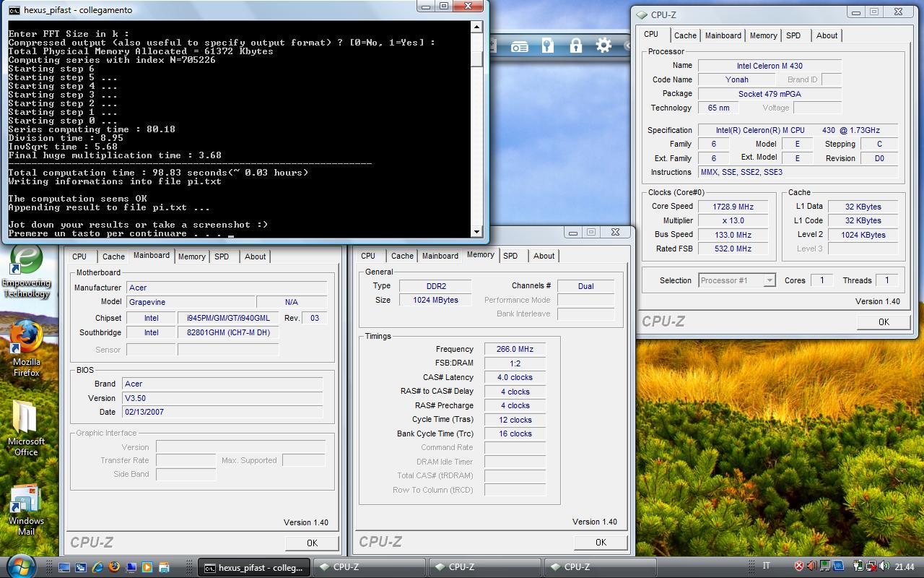Click the last quick launch icon
The image size is (924, 578).
(x=164, y=567)
